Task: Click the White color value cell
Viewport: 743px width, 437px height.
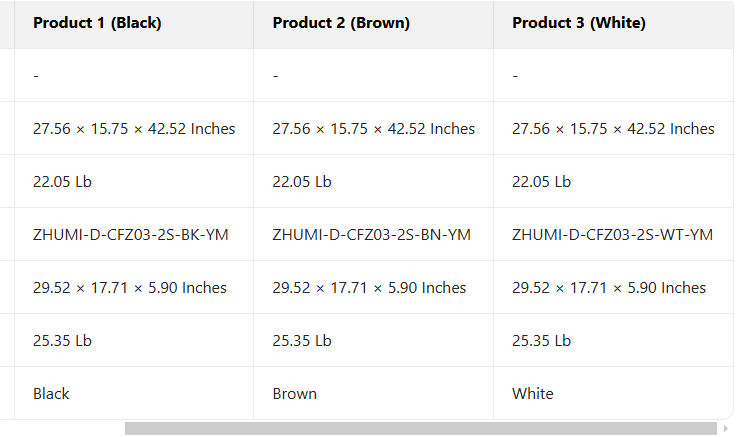Action: (x=533, y=394)
